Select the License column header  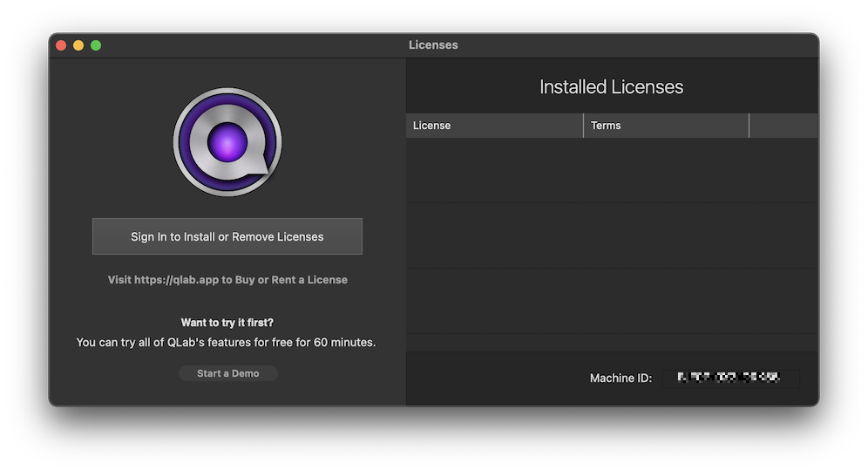coord(493,126)
